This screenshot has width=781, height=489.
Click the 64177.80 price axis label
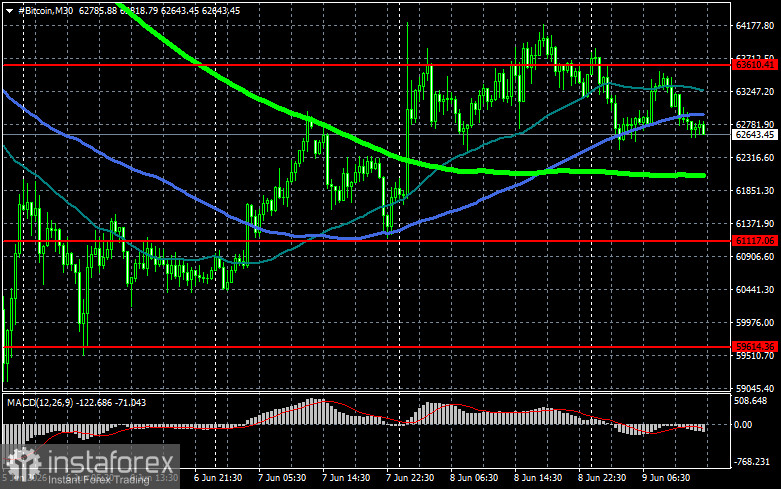pos(755,25)
